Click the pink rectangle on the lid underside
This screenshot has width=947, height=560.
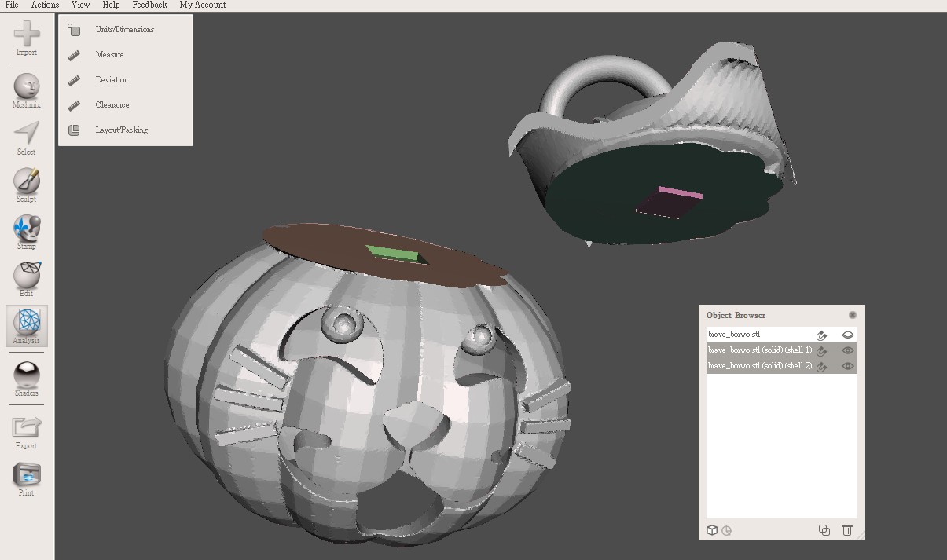tap(681, 192)
